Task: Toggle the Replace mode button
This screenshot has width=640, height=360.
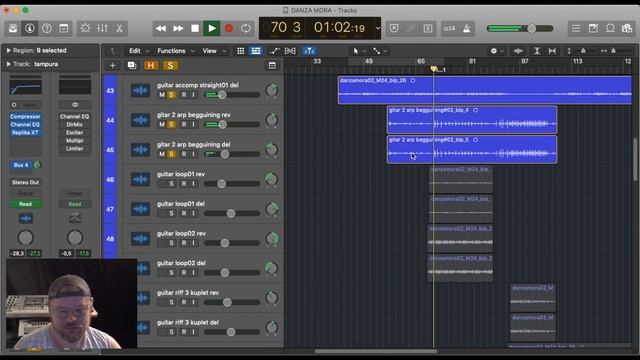Action: pos(394,28)
